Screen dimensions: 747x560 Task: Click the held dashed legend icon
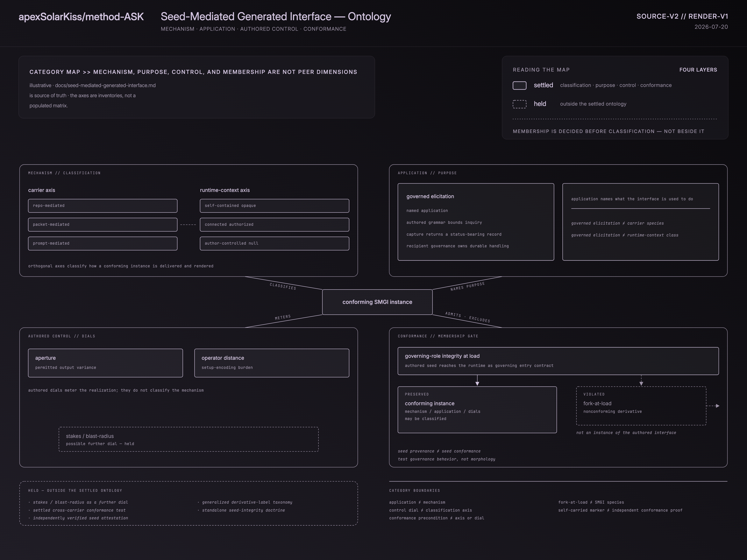coord(519,104)
